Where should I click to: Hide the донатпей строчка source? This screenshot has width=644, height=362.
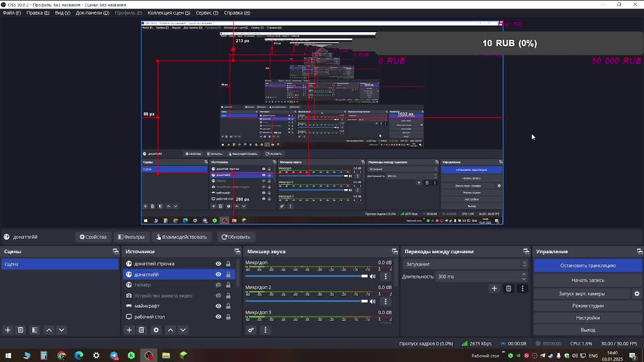[218, 263]
